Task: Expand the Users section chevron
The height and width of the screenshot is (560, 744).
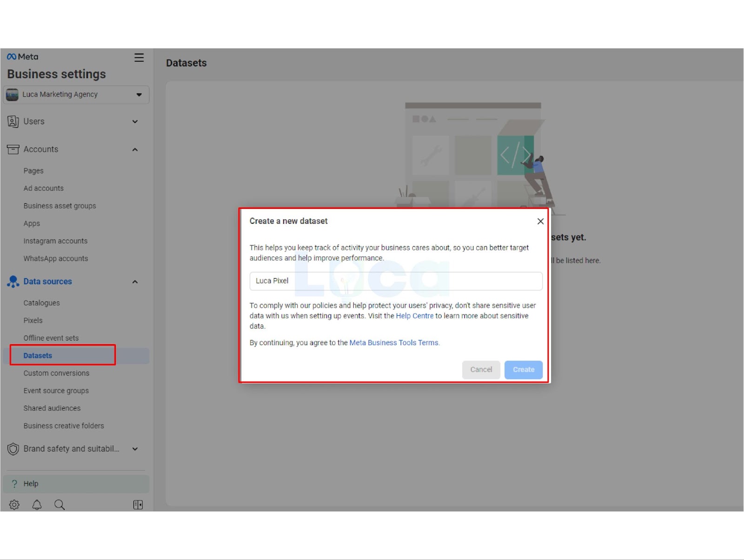Action: point(135,122)
